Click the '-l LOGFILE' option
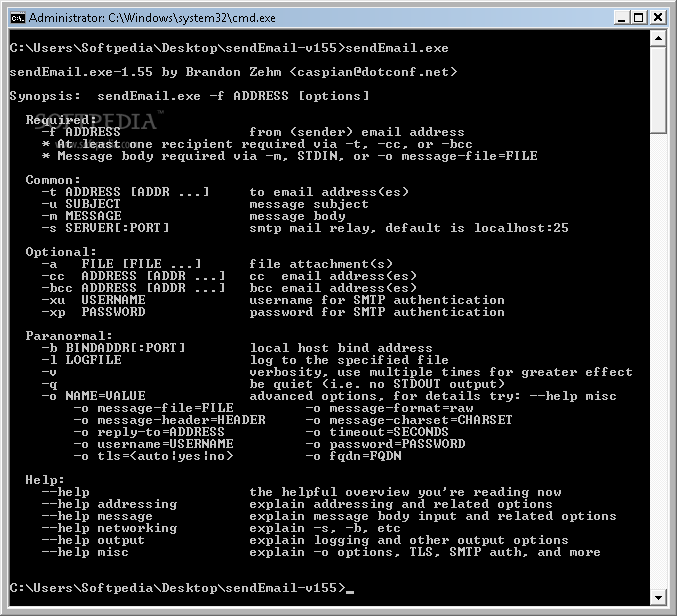This screenshot has height=616, width=677. pyautogui.click(x=81, y=360)
